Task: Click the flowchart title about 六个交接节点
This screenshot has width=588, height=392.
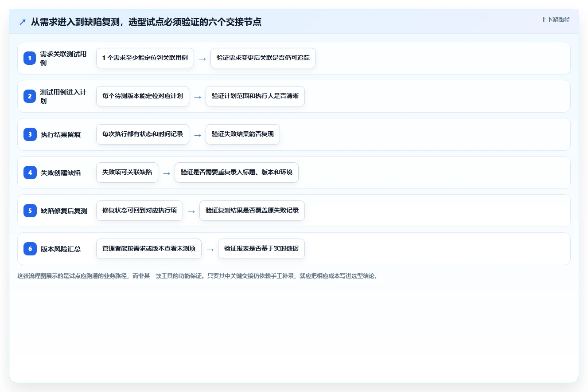Action: (x=146, y=22)
